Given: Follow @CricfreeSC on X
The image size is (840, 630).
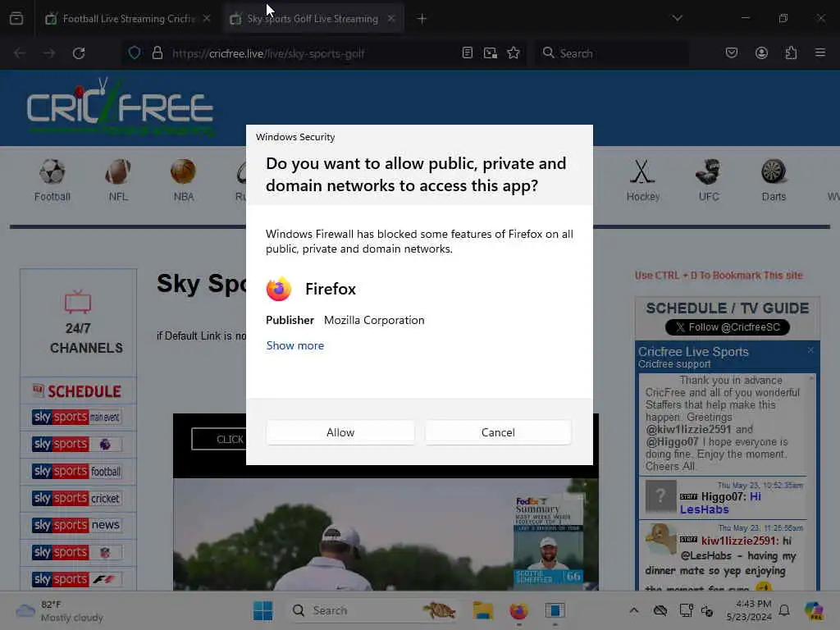Looking at the screenshot, I should [x=727, y=327].
